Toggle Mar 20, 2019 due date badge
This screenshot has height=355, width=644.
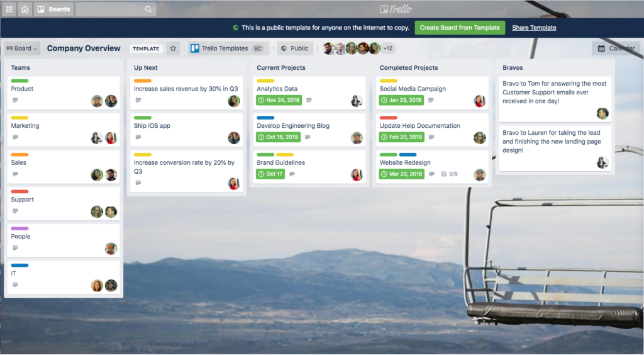point(402,174)
